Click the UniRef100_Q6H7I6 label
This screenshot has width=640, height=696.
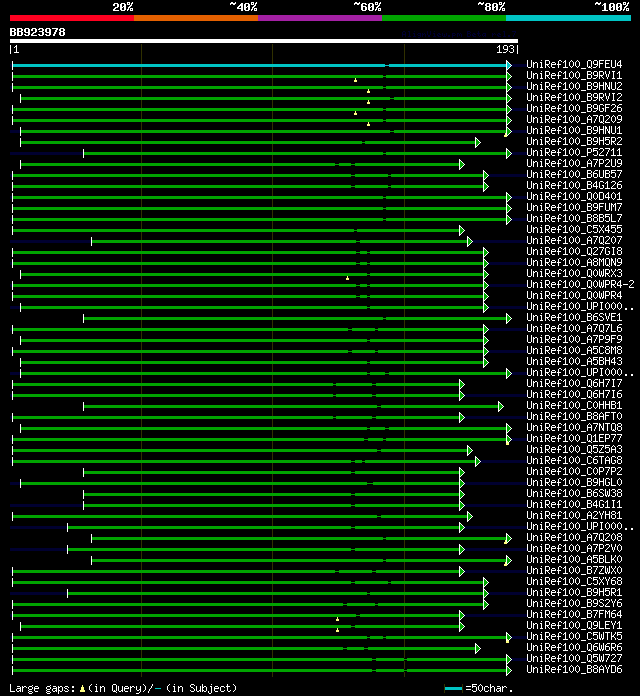[x=574, y=395]
